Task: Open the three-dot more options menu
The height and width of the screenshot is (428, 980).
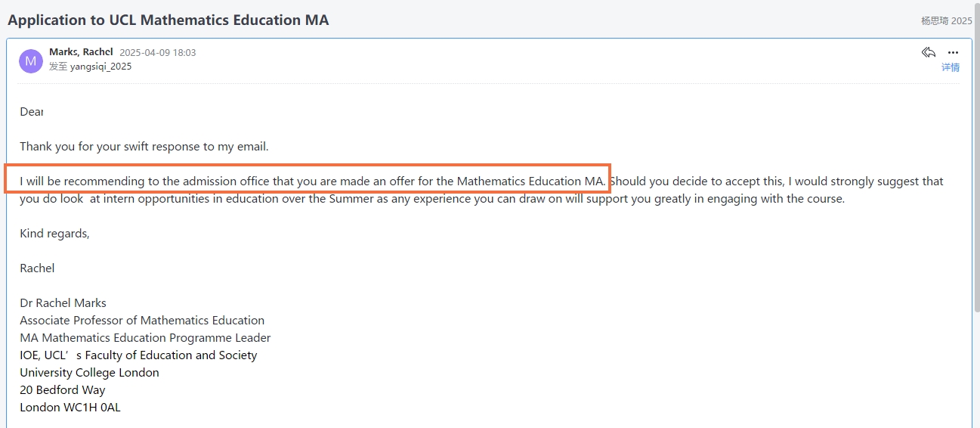Action: (953, 52)
